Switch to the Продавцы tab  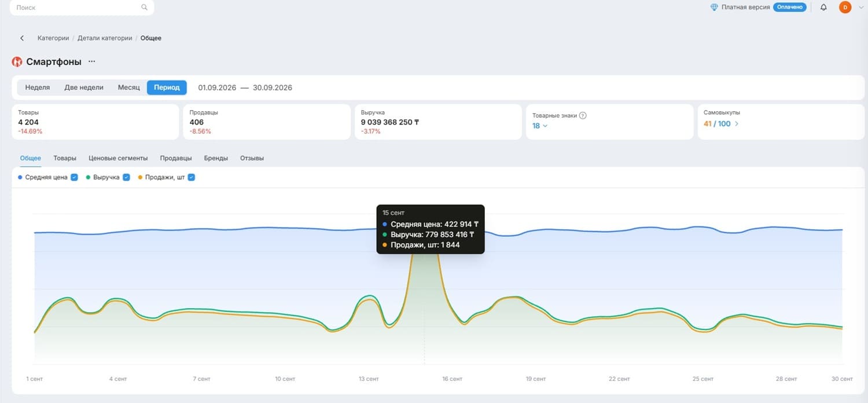(x=176, y=158)
